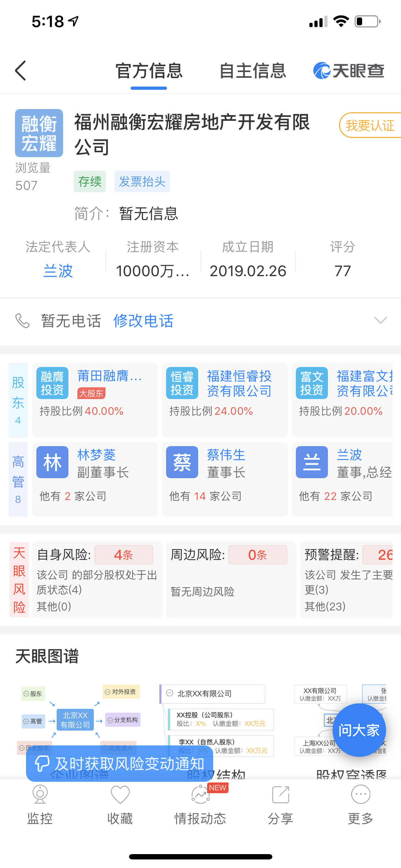The width and height of the screenshot is (401, 868).
Task: Tap 暂无周边风险 text
Action: point(202,591)
